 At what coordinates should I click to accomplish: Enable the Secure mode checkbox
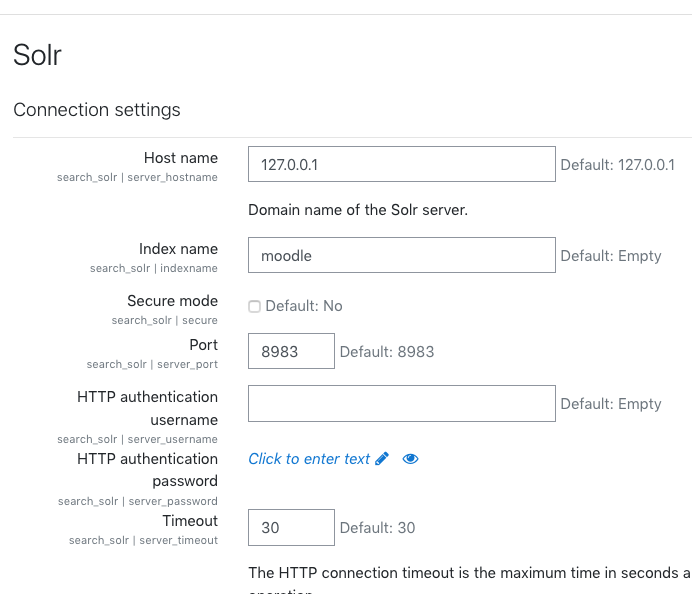(x=254, y=306)
